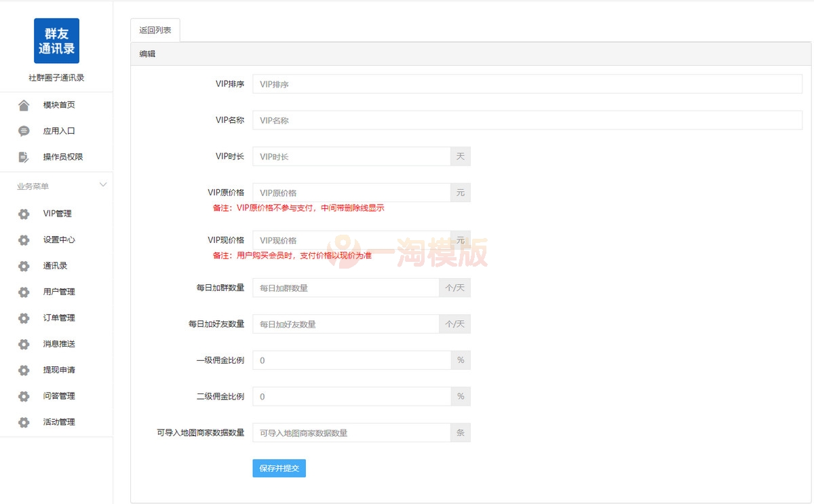
Task: Click the gear icon for 活动管理
Action: pos(24,422)
